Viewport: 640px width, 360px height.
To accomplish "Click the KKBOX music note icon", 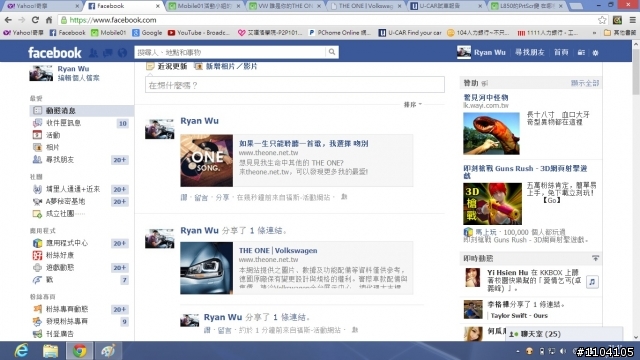I will [x=592, y=282].
